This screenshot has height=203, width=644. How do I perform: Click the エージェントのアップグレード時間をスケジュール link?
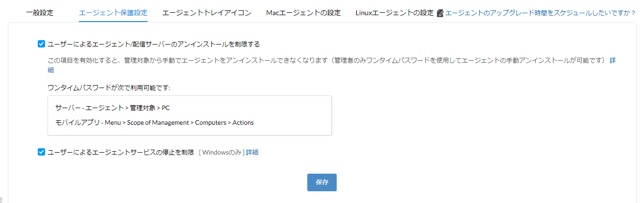pos(540,13)
